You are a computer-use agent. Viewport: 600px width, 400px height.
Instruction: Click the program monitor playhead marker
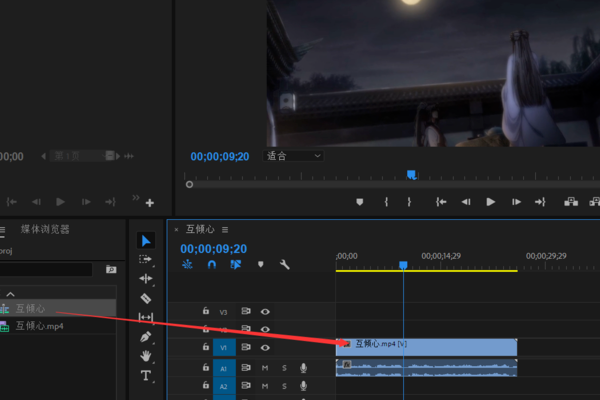click(410, 175)
